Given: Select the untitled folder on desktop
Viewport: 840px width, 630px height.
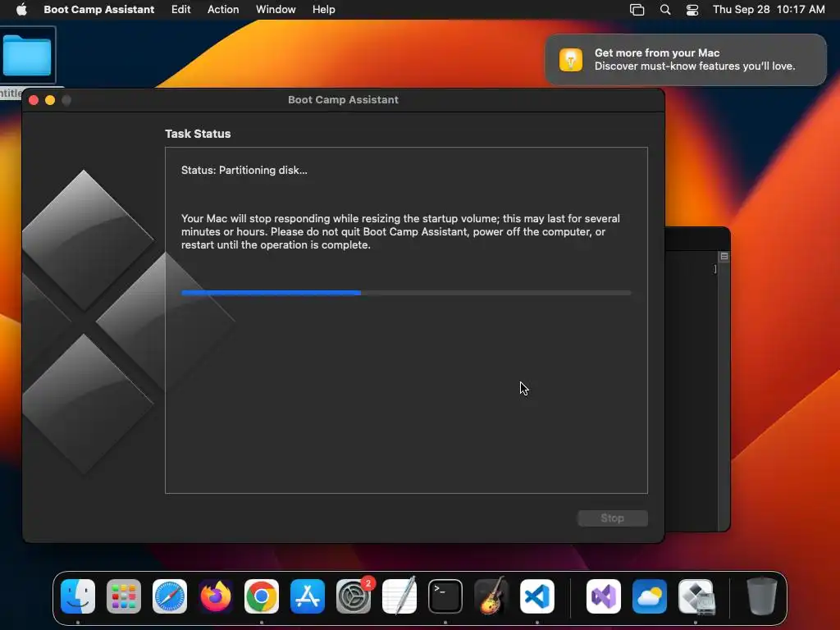Looking at the screenshot, I should click(27, 55).
